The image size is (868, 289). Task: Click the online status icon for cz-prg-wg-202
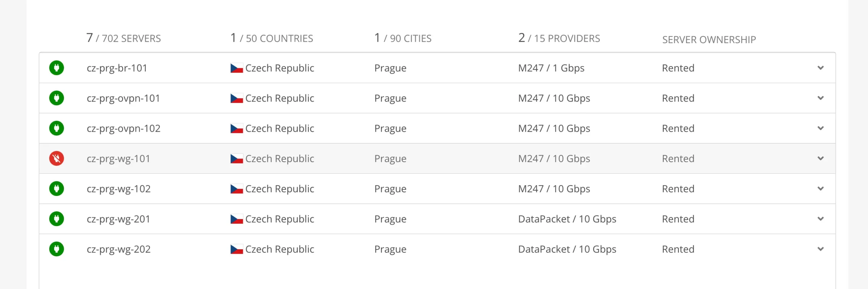pos(57,249)
